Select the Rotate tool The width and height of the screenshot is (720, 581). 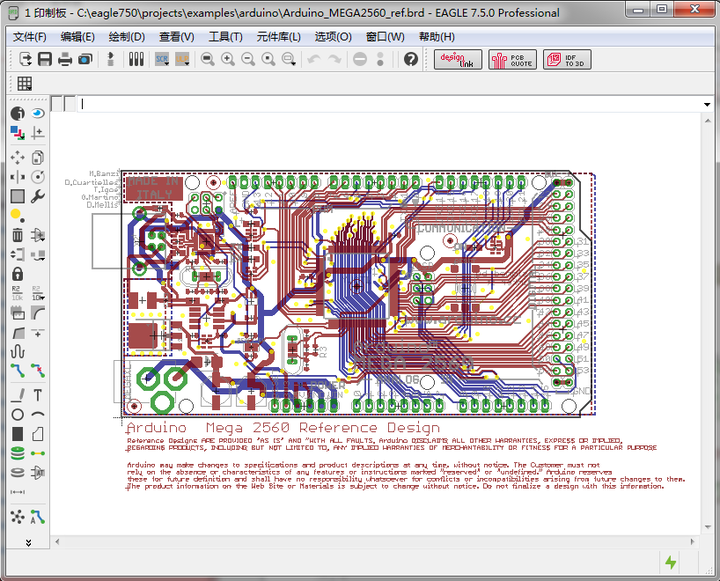38,177
